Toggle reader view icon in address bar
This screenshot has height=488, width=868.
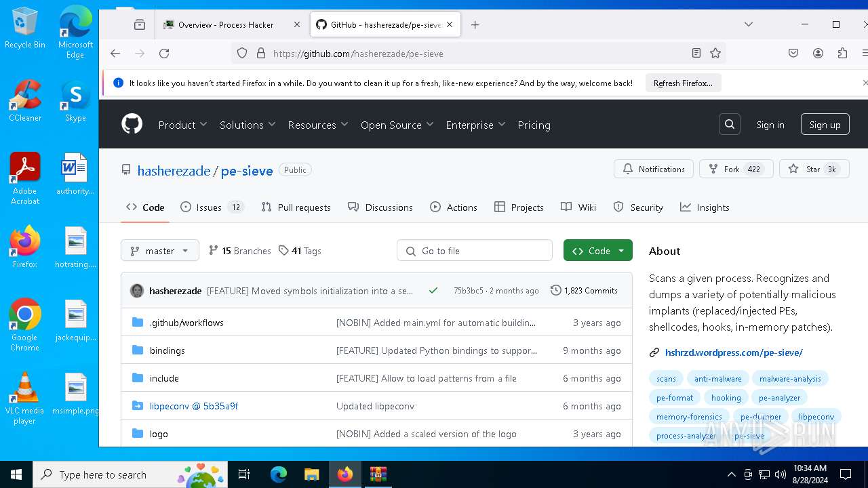point(696,54)
